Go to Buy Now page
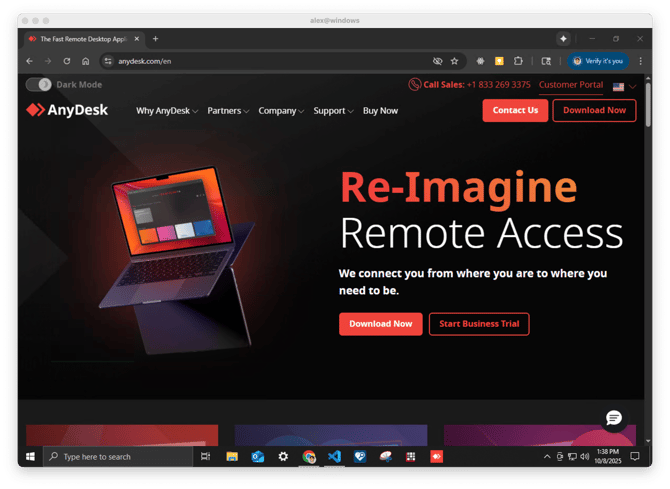Viewport: 670px width, 489px height. 380,111
